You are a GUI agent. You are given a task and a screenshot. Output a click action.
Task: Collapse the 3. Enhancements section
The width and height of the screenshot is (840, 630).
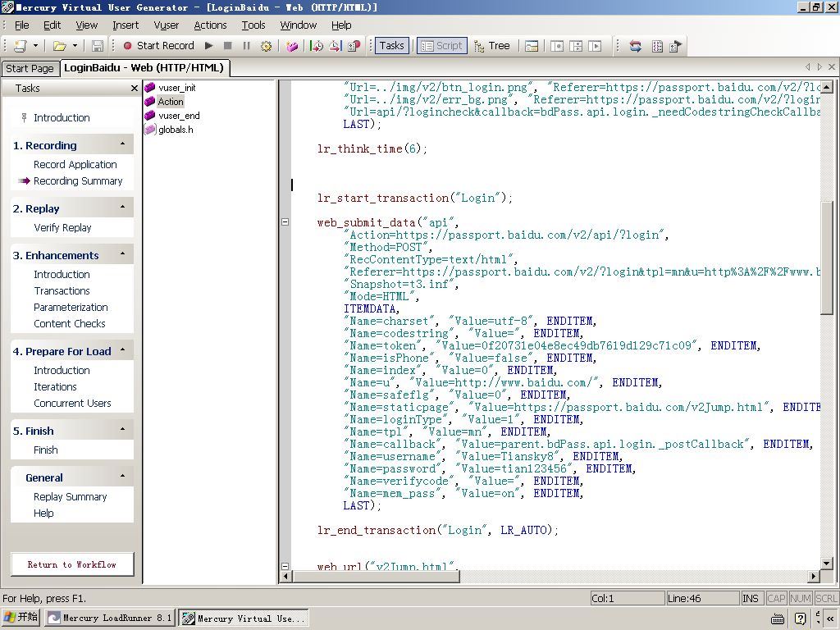click(123, 254)
